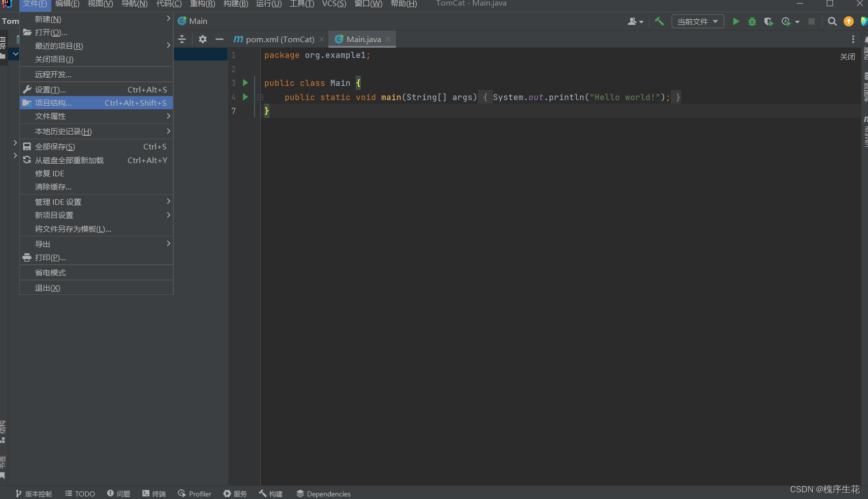
Task: Open the 当前文件 run configuration dropdown
Action: (x=698, y=21)
